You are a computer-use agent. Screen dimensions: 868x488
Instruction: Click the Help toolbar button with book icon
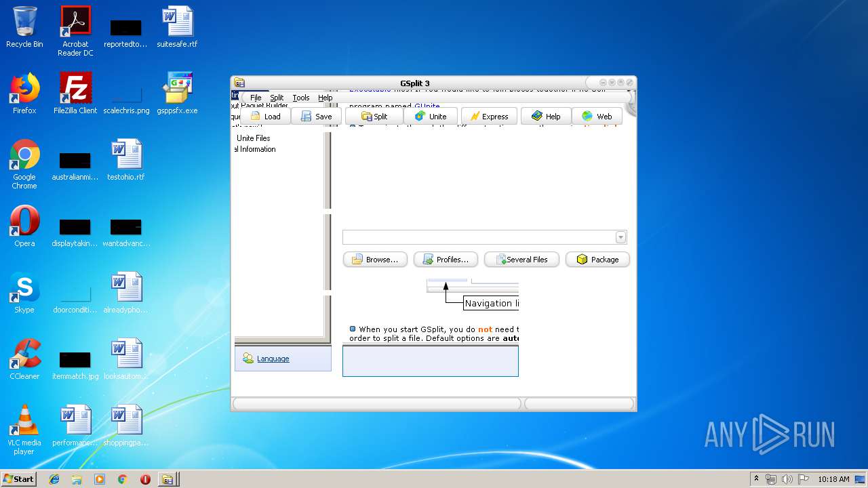click(x=546, y=117)
